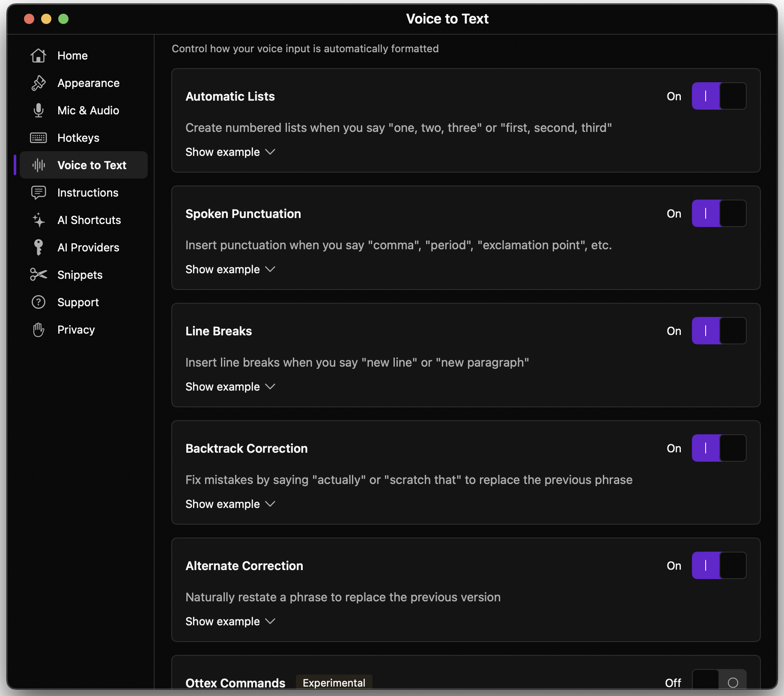Expand the Line Breaks example

click(x=230, y=386)
